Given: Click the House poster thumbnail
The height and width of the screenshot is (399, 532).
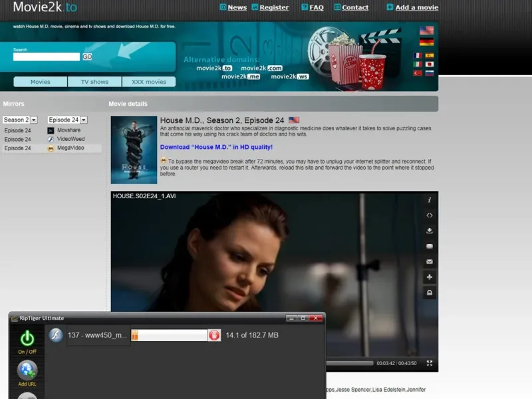Looking at the screenshot, I should pyautogui.click(x=134, y=150).
